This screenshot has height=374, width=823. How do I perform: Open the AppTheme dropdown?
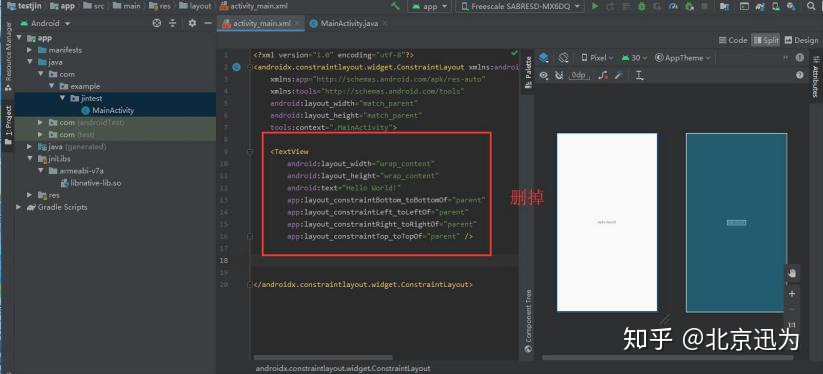pyautogui.click(x=683, y=58)
